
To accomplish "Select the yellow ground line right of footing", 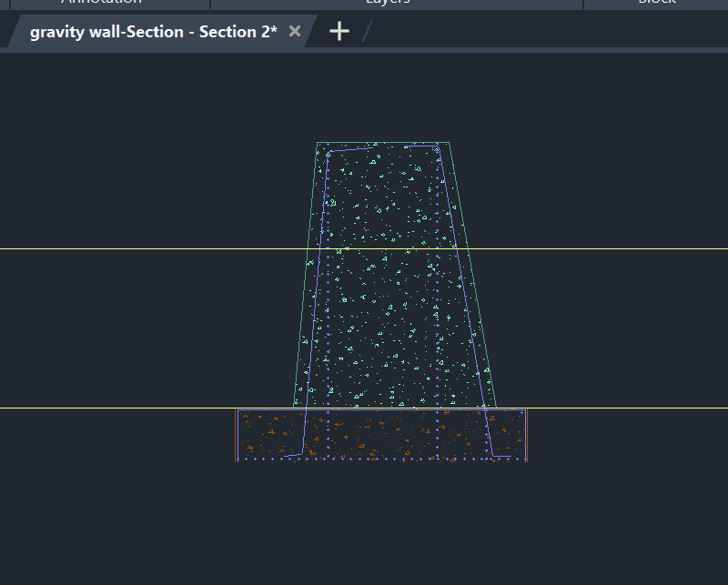I will click(628, 408).
